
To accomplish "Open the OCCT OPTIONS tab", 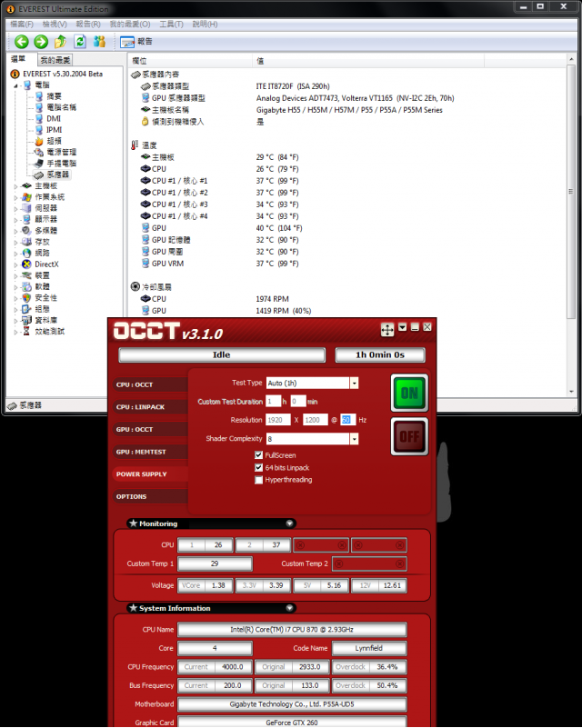I will [150, 497].
